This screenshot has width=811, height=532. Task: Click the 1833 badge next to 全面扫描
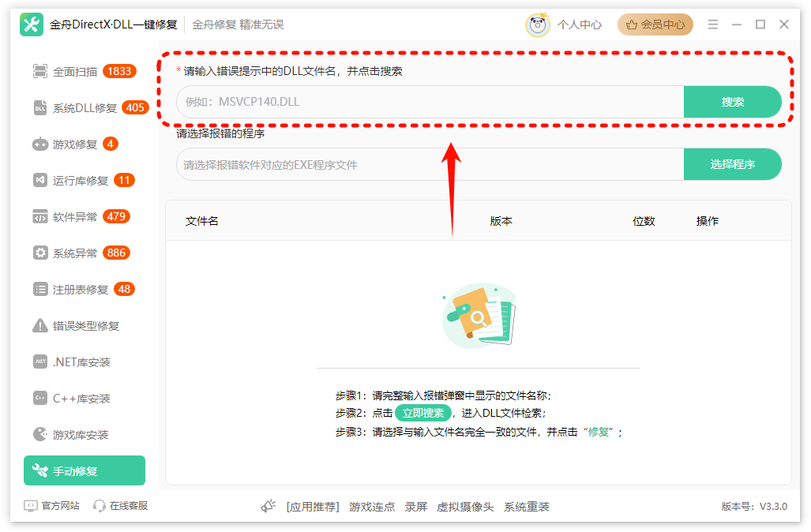(x=119, y=71)
